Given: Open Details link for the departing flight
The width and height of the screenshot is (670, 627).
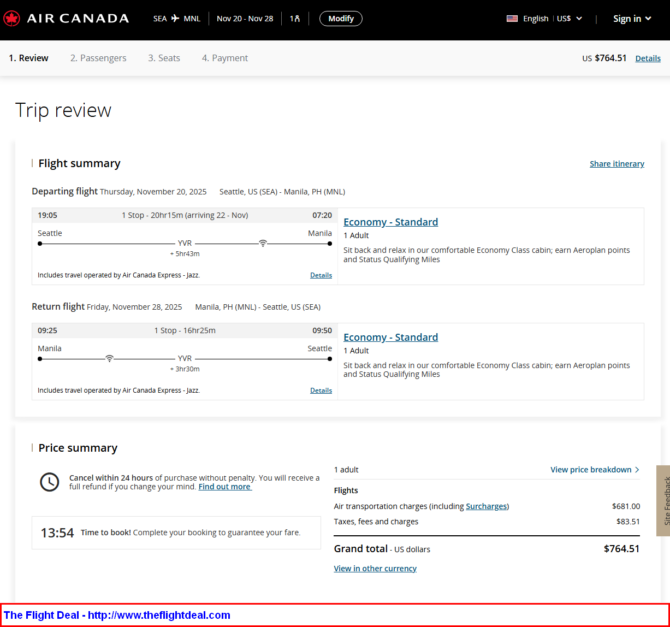Looking at the screenshot, I should (321, 275).
